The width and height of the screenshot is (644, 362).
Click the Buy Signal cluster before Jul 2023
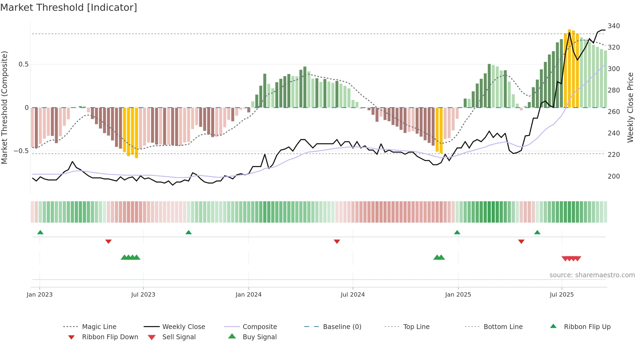(130, 257)
